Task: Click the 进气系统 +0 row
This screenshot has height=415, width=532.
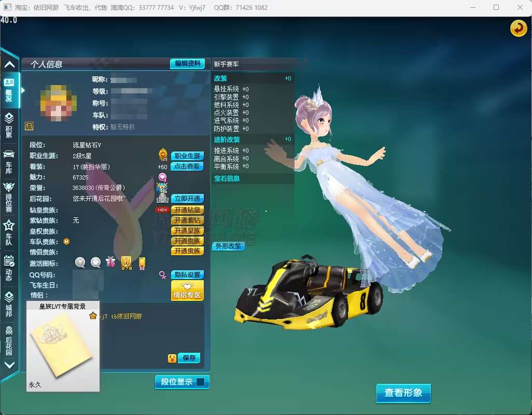Action: coord(231,120)
